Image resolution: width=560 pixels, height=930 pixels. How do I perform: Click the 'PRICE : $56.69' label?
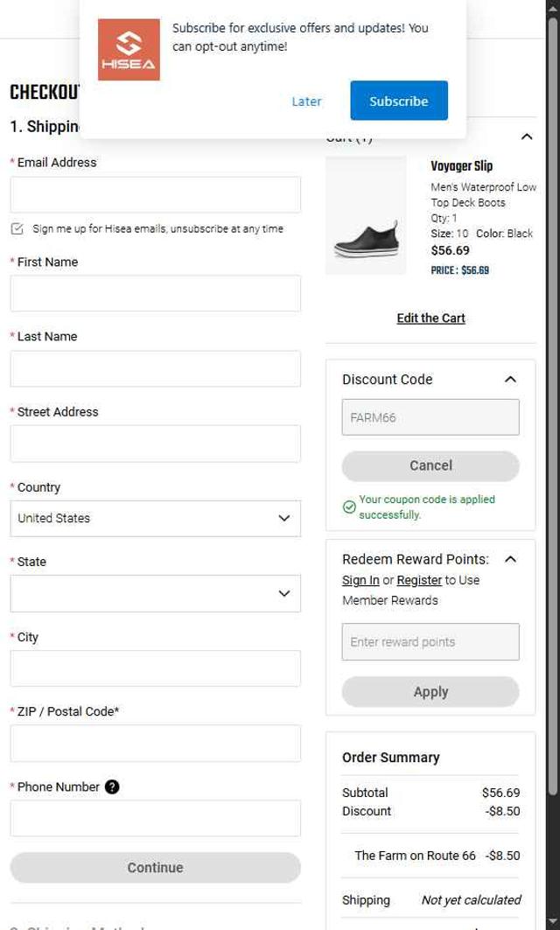click(x=459, y=270)
